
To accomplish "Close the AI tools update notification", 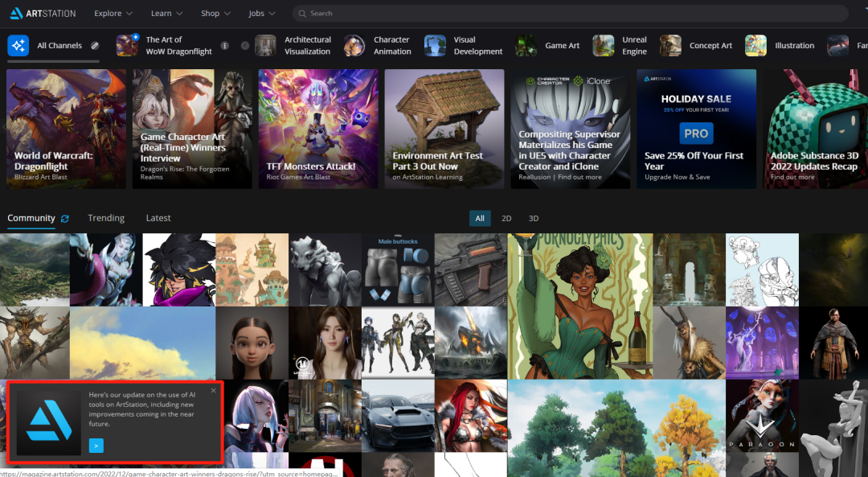I will point(214,391).
